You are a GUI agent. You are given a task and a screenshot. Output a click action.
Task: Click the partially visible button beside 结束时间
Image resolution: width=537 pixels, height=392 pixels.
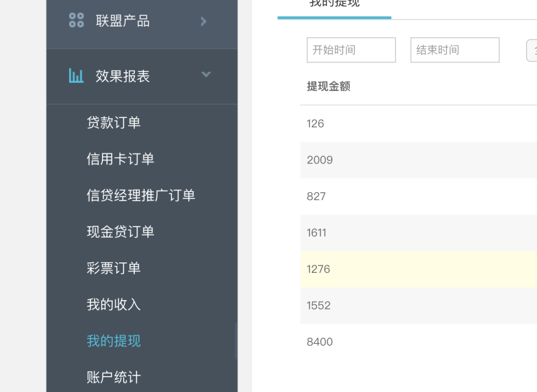(x=532, y=50)
